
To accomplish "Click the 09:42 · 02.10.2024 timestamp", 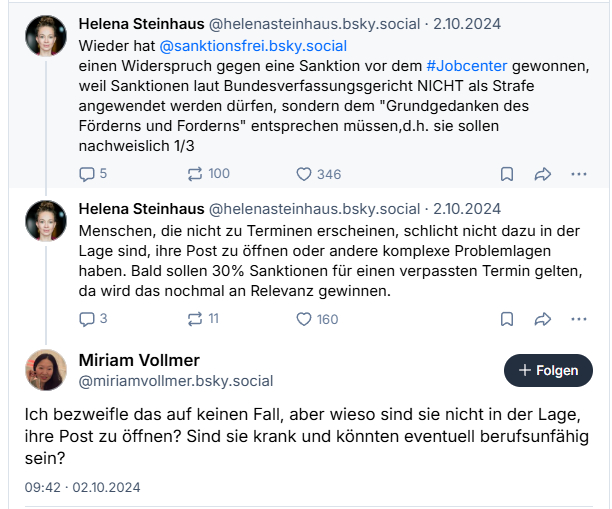I will [82, 487].
